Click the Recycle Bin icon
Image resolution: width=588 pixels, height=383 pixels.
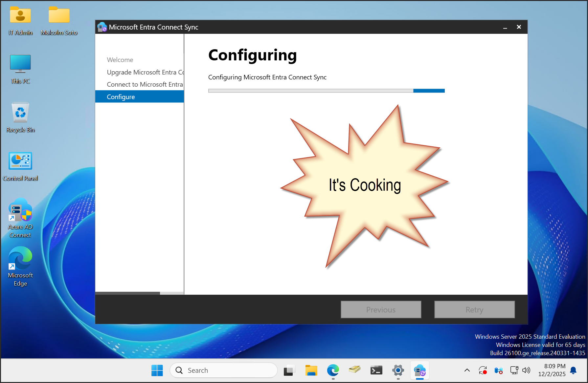20,113
